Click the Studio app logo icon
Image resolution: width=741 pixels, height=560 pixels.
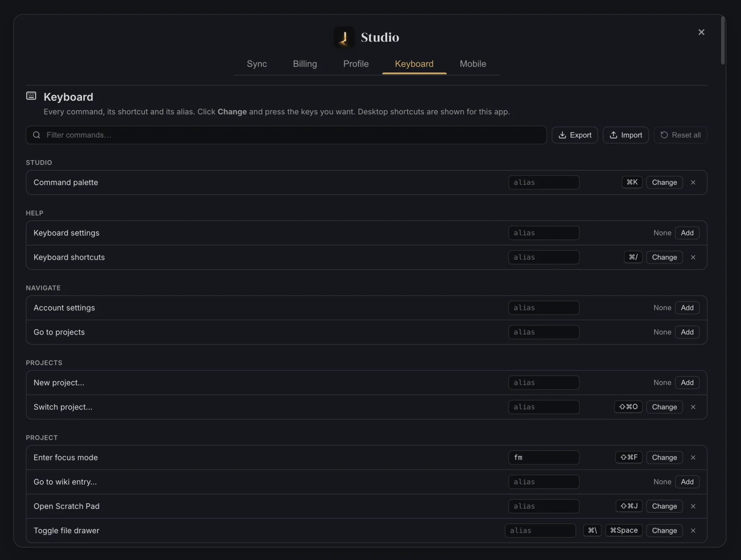(x=344, y=37)
